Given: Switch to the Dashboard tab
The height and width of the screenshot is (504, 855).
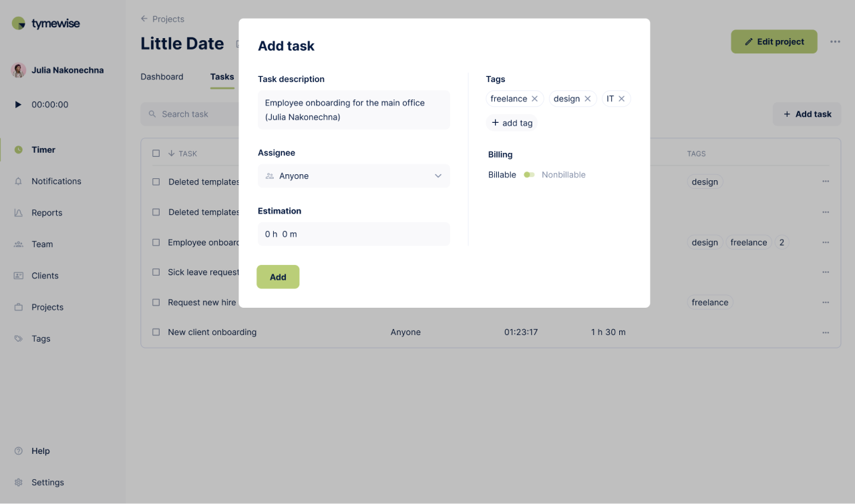Looking at the screenshot, I should [162, 77].
